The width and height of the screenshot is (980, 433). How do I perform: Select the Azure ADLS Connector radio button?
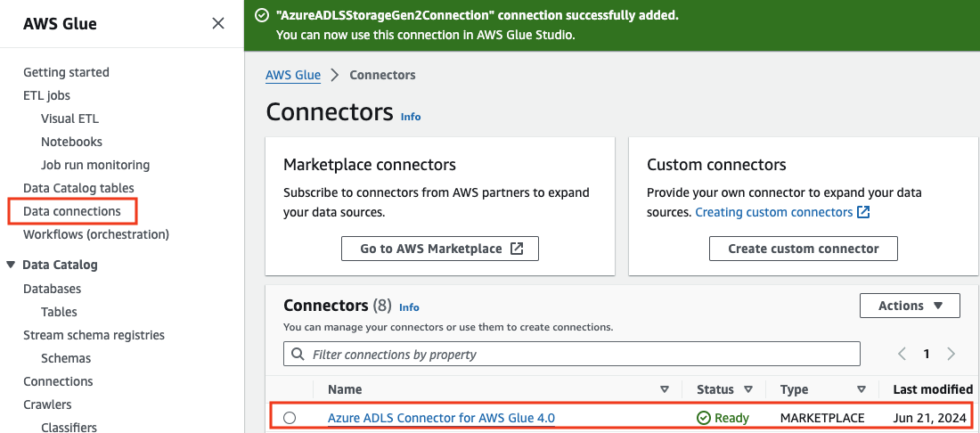(x=290, y=418)
